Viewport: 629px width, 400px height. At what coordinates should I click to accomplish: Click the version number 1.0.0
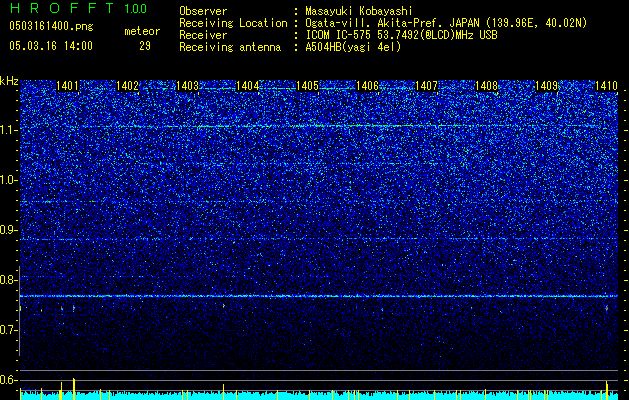coord(135,8)
